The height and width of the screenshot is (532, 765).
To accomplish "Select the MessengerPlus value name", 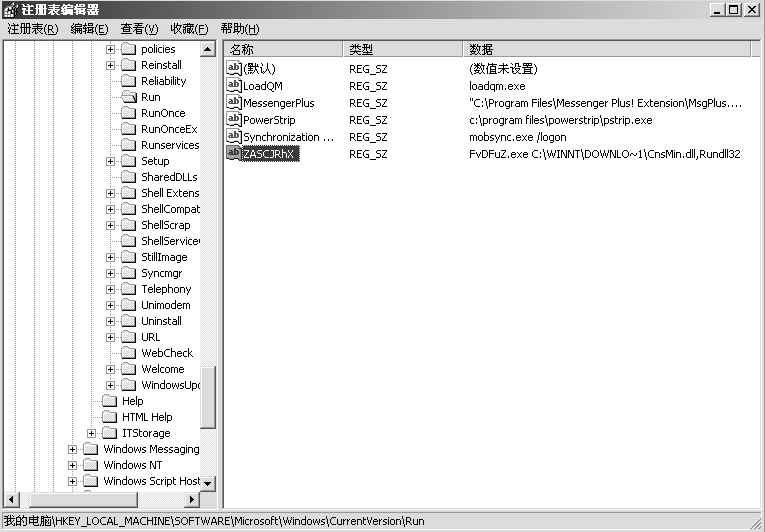I will point(279,103).
